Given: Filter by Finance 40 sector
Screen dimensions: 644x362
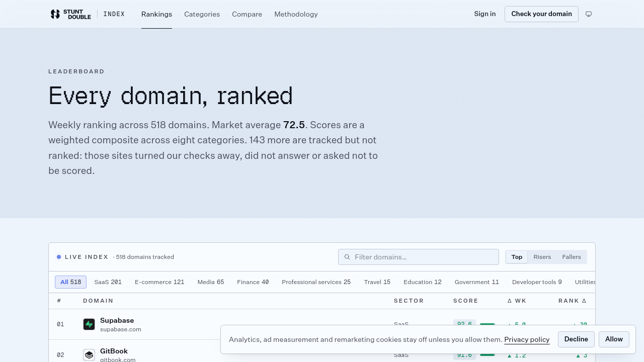Looking at the screenshot, I should click(253, 282).
